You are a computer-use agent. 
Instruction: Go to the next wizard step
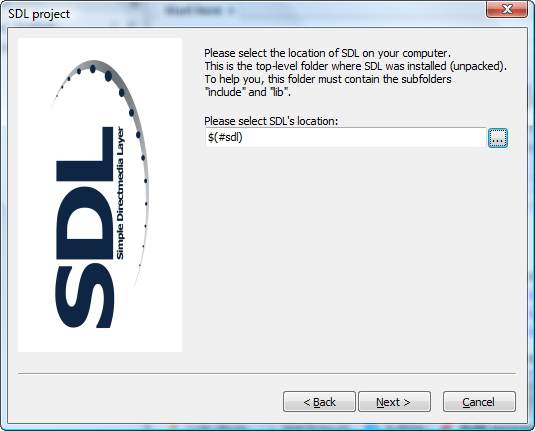pyautogui.click(x=394, y=402)
